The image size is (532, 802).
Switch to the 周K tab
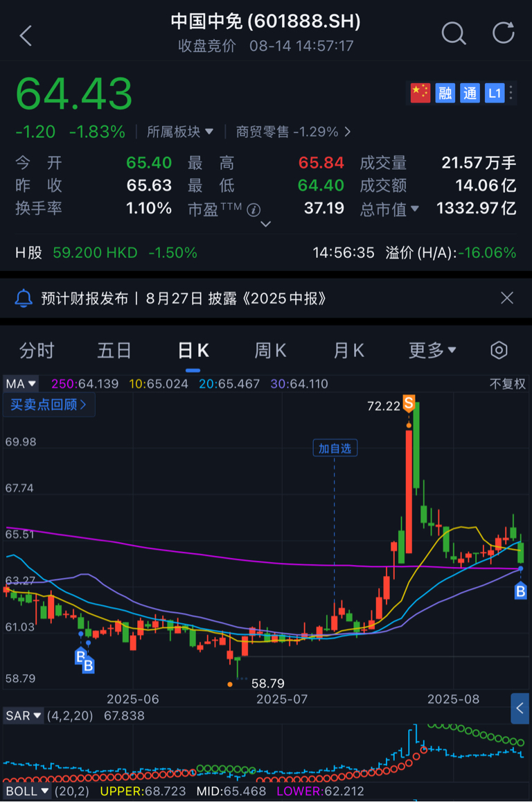pos(270,350)
